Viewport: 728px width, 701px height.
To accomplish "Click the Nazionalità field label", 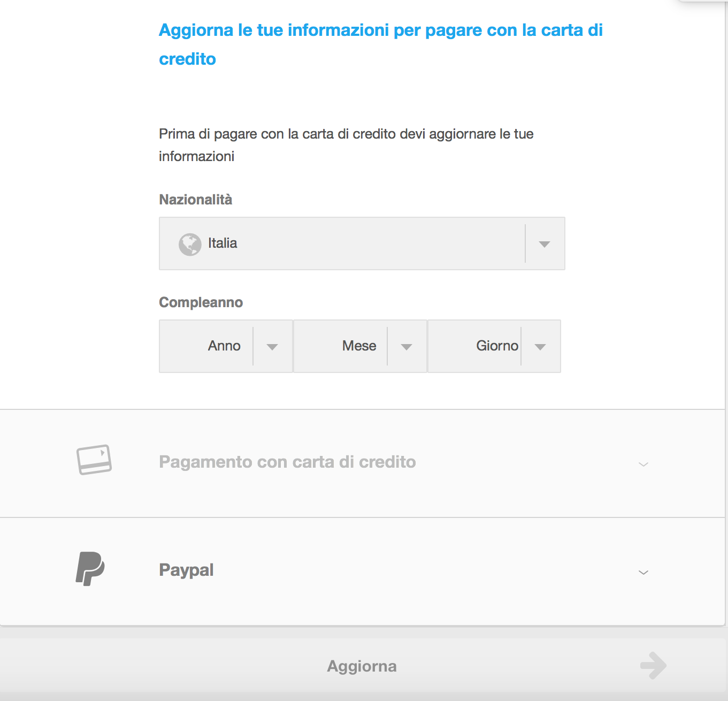I will [196, 200].
